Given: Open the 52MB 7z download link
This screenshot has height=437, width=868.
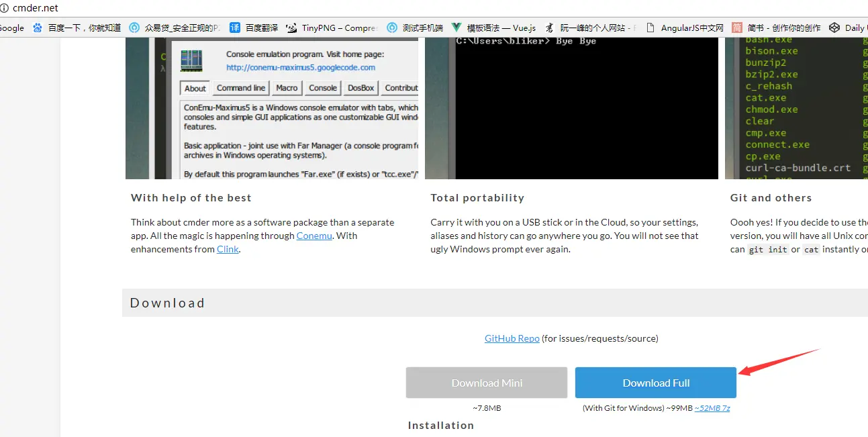Looking at the screenshot, I should point(712,408).
